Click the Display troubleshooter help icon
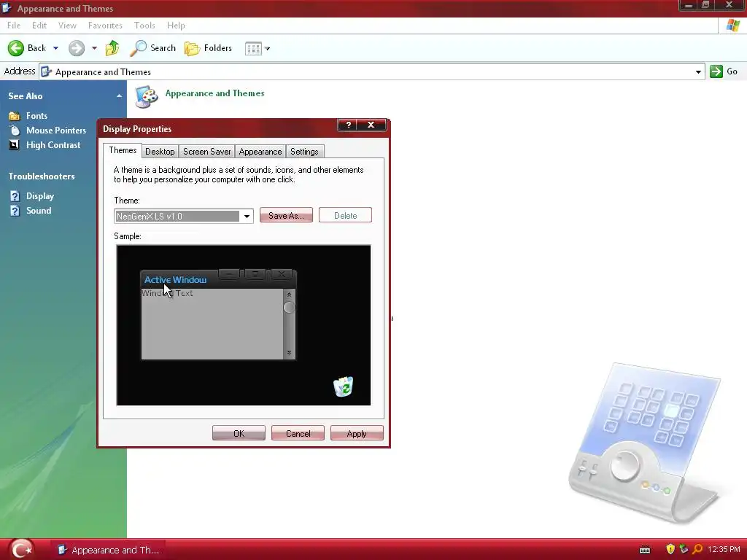 [15, 196]
